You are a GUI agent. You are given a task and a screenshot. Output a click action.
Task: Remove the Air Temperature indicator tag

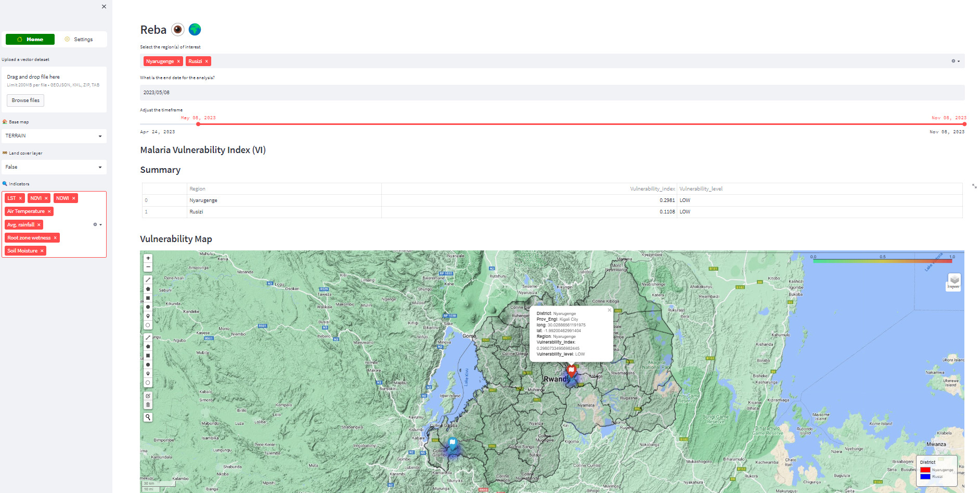click(49, 211)
